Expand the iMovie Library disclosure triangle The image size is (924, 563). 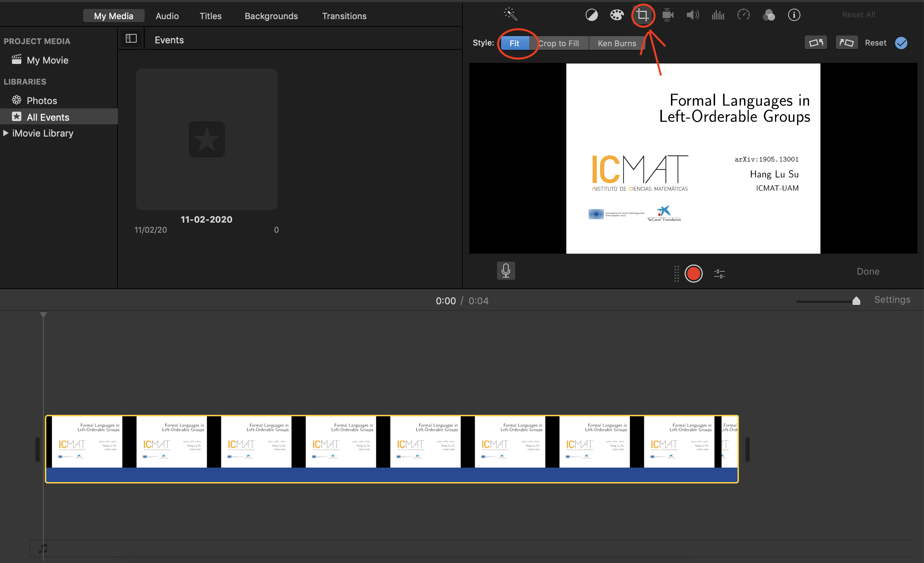pos(6,133)
